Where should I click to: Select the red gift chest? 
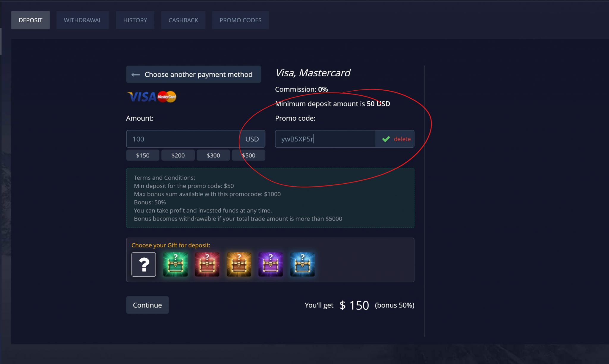pos(207,264)
